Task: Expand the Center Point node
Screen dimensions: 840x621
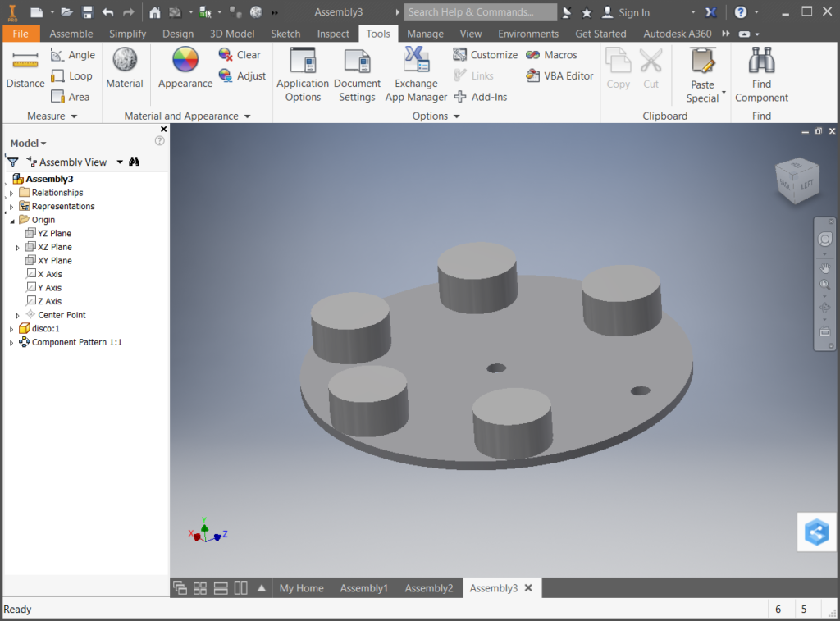Action: [18, 316]
